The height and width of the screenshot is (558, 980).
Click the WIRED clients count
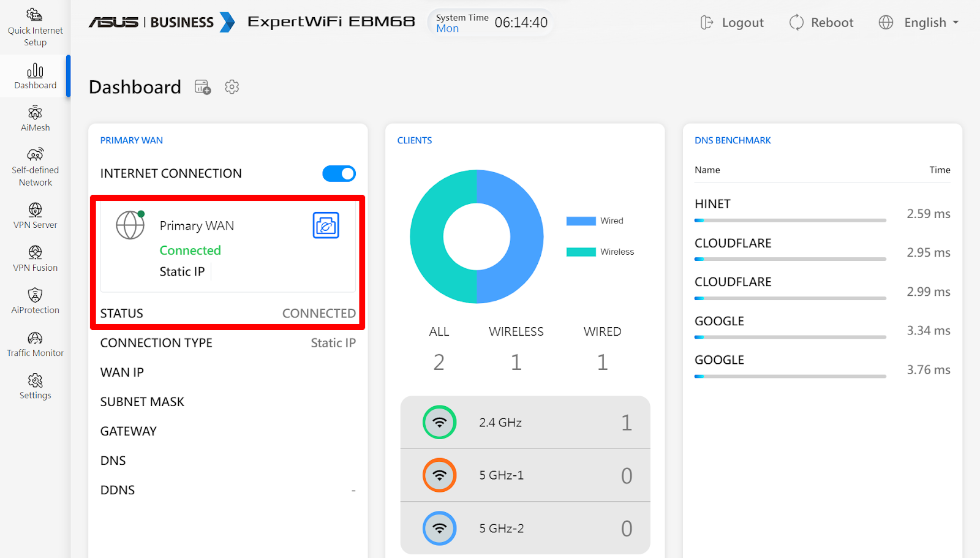(602, 363)
